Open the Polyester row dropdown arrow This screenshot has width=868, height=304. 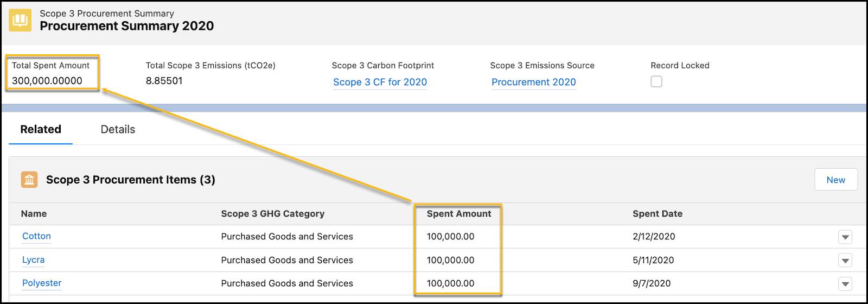pos(845,284)
